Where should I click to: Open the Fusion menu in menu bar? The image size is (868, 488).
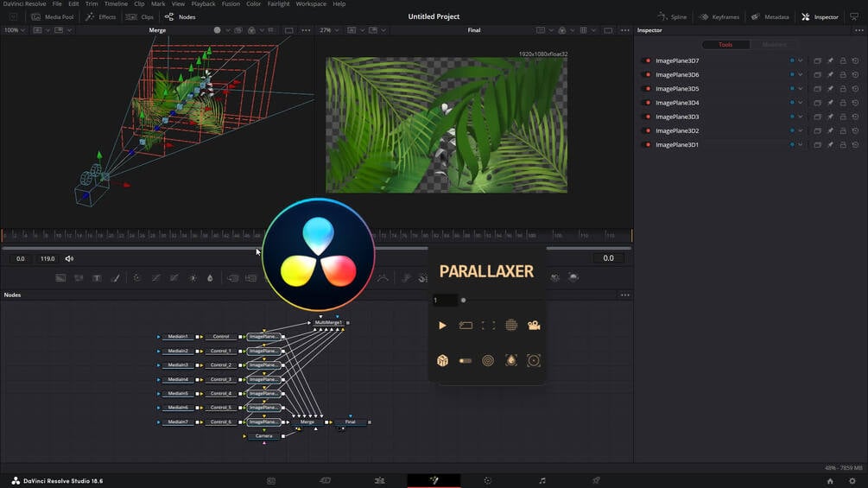coord(231,3)
